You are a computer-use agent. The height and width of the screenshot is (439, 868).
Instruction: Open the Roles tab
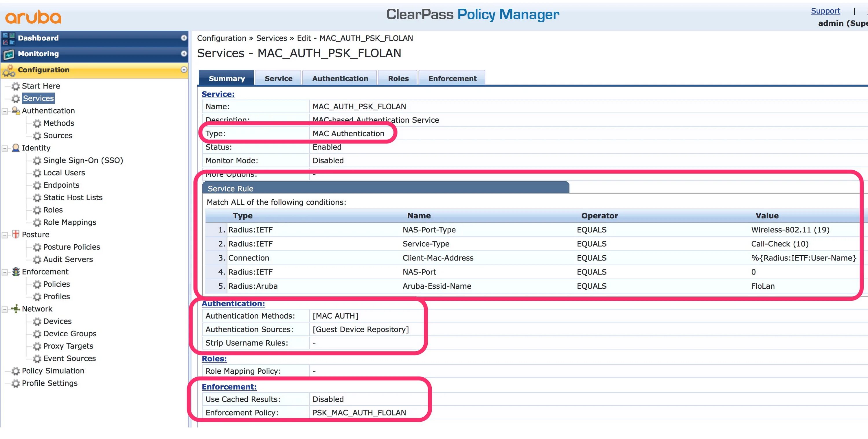click(x=398, y=78)
